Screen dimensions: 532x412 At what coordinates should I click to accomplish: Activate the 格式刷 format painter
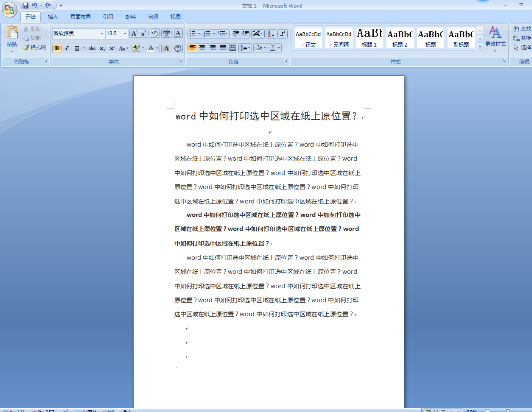[34, 47]
